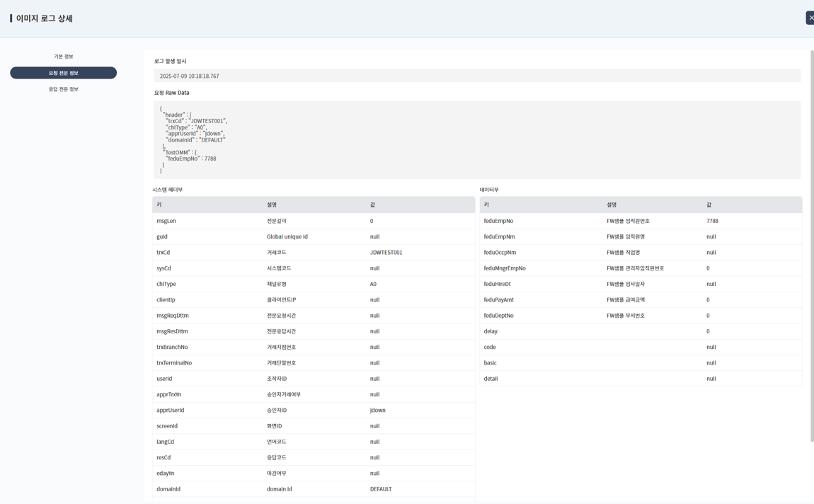Click the feduOccpNm row key
This screenshot has height=504, width=814.
click(500, 253)
